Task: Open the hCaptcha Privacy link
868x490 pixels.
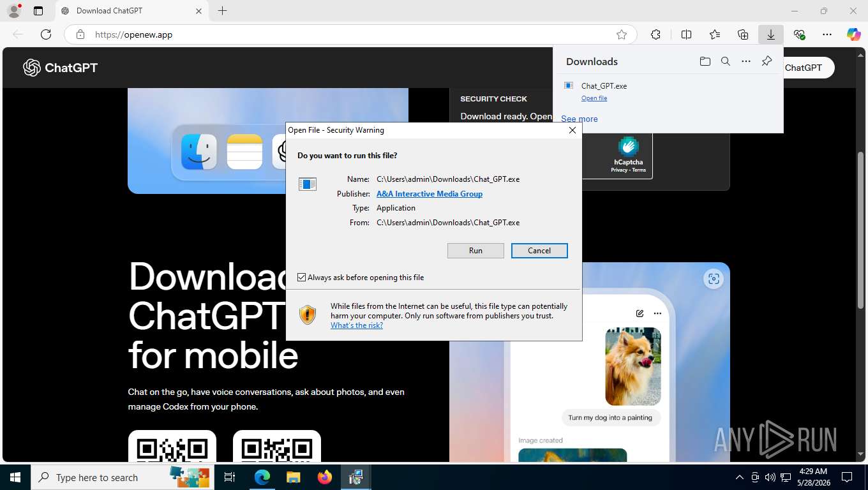Action: click(x=619, y=170)
